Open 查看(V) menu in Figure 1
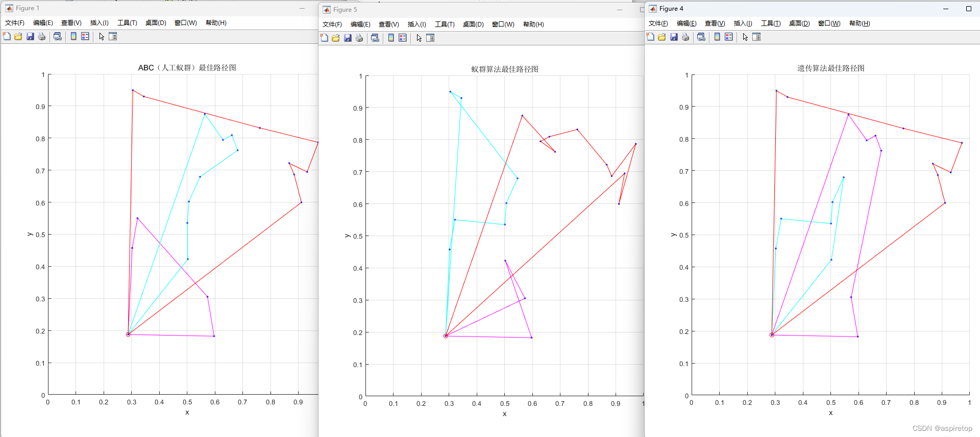 (x=71, y=23)
